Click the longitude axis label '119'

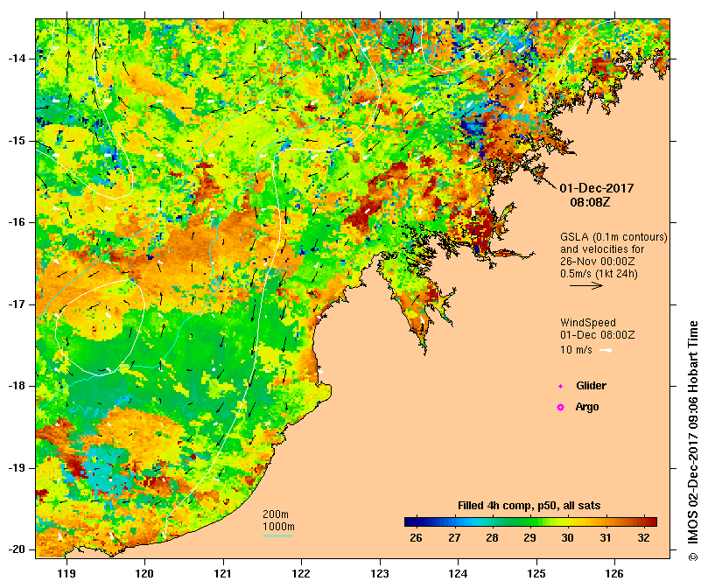pyautogui.click(x=67, y=573)
